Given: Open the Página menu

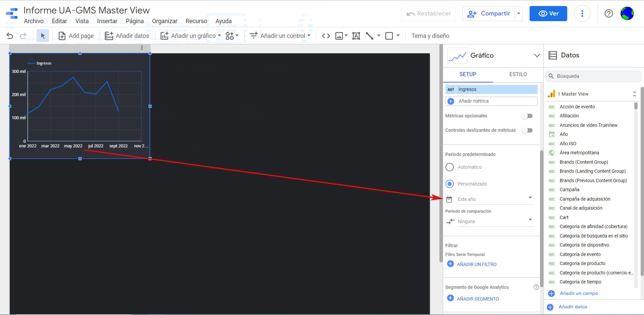Looking at the screenshot, I should (x=135, y=21).
